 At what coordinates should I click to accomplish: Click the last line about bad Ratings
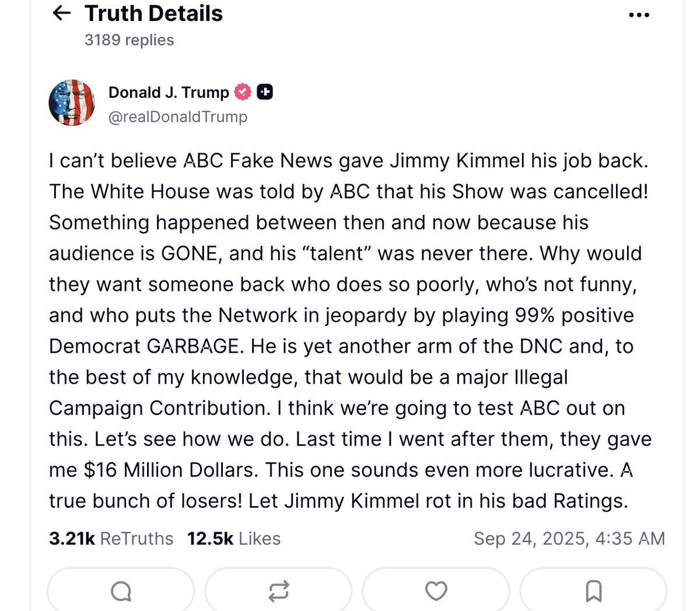tap(338, 501)
